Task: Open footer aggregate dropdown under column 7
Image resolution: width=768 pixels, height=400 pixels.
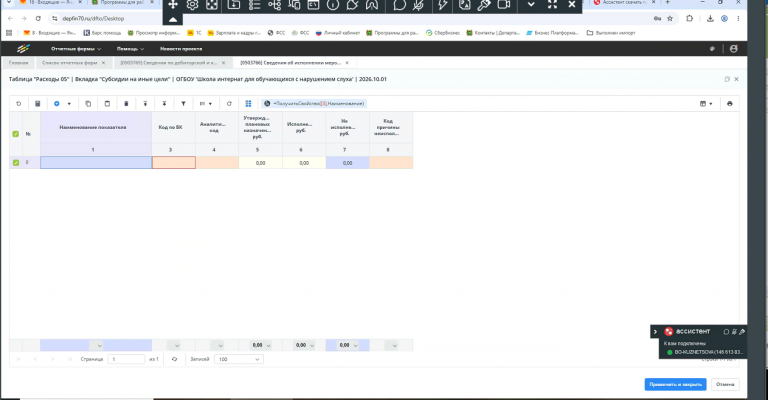Action: tap(356, 346)
